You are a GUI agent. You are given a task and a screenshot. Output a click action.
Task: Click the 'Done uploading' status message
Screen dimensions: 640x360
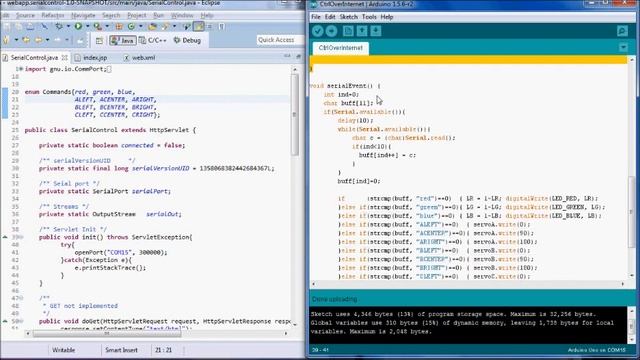pos(334,299)
